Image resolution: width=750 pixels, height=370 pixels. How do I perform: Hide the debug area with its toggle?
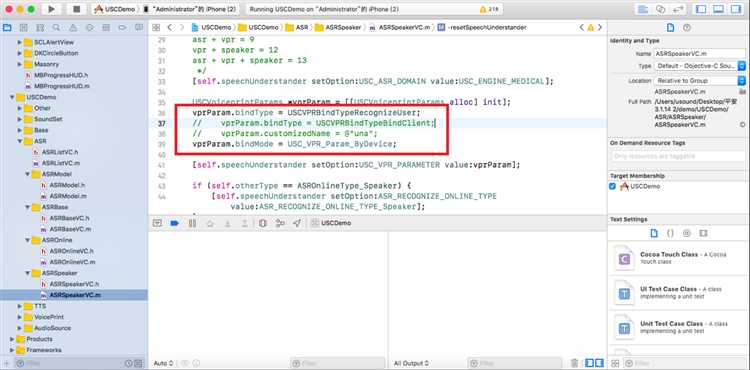[157, 223]
